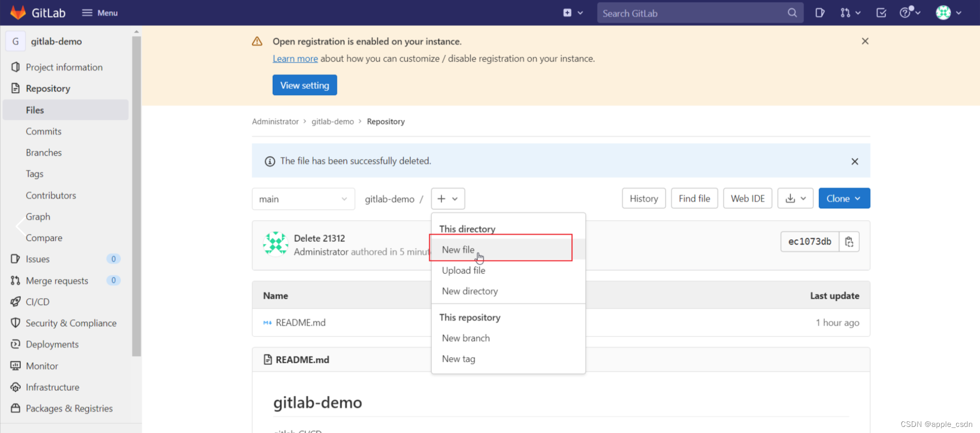Click the info icon in deleted notification
Viewport: 980px width, 433px height.
click(x=270, y=161)
